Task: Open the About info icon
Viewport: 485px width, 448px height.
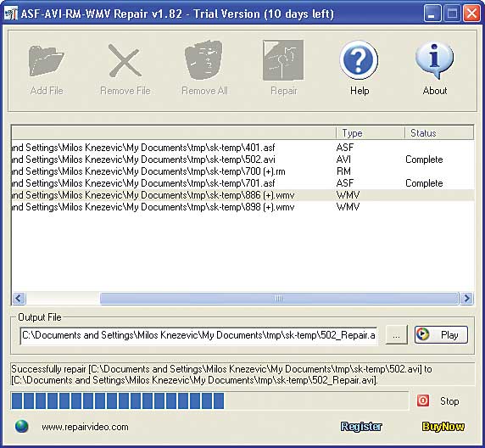Action: click(435, 61)
